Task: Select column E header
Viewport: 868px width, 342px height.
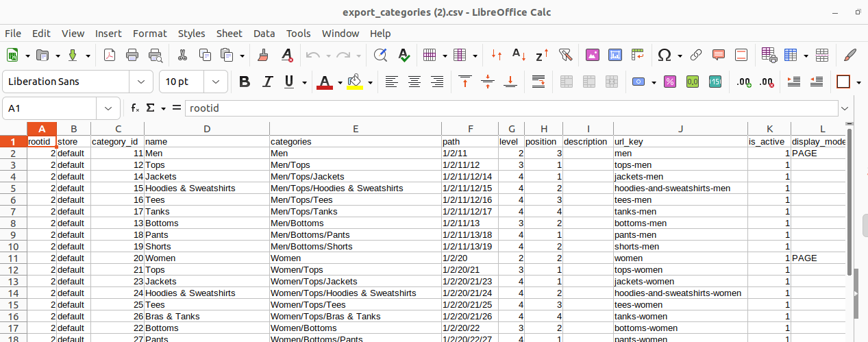Action: point(355,129)
